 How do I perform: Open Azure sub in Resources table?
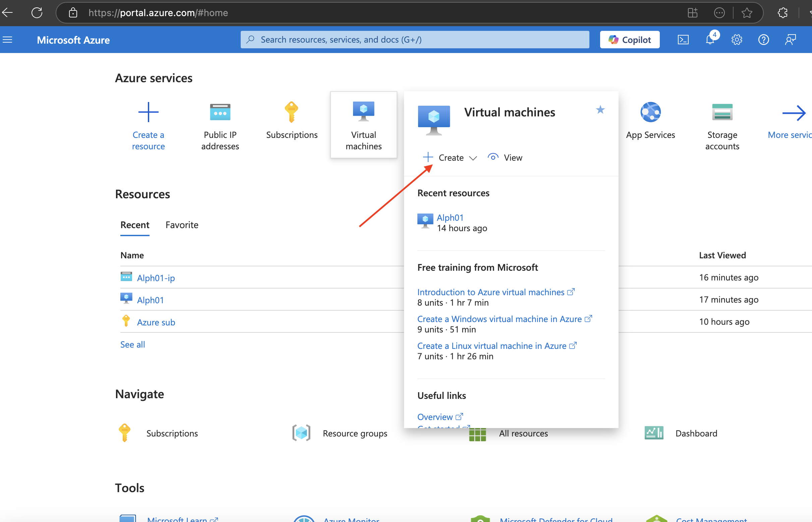pyautogui.click(x=156, y=322)
